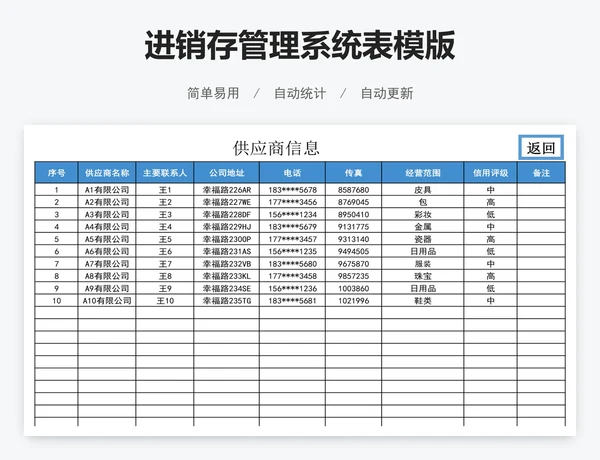Image resolution: width=600 pixels, height=460 pixels.
Task: Select cell A10有限公司
Action: click(107, 301)
